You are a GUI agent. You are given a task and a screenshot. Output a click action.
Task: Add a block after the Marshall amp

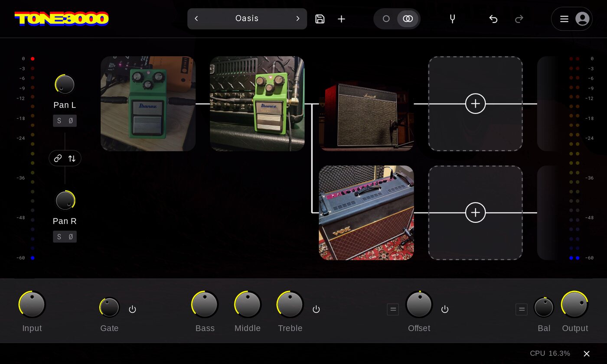tap(475, 104)
